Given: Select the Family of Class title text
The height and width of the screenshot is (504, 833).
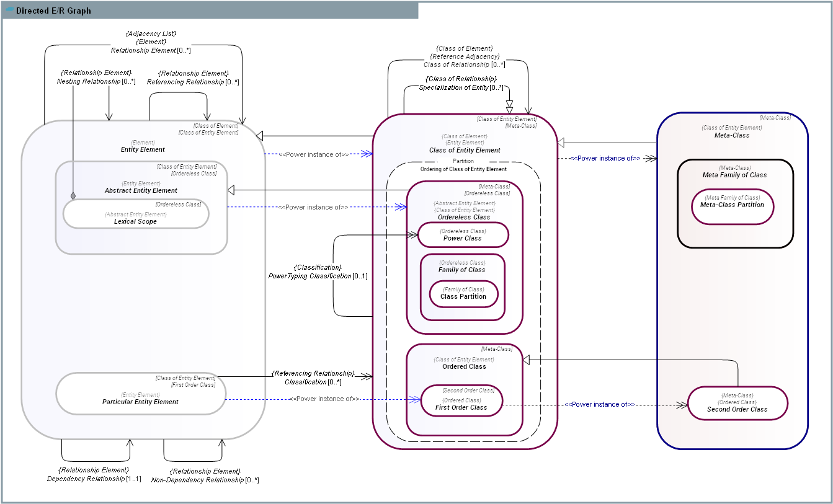Looking at the screenshot, I should [462, 270].
